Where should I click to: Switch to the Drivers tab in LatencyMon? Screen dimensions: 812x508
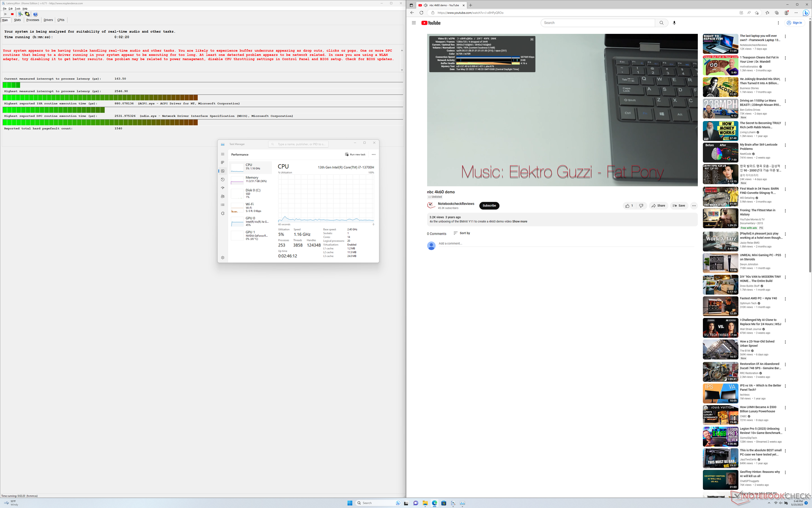pyautogui.click(x=48, y=20)
